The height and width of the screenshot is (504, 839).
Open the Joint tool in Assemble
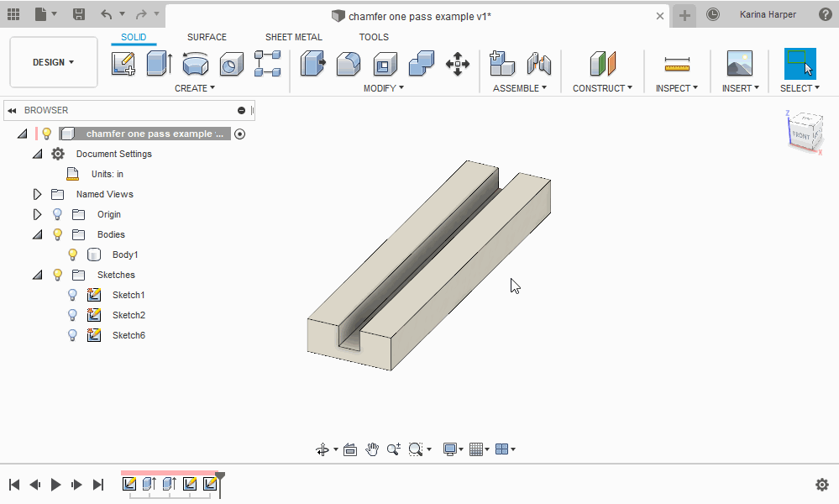coord(538,63)
